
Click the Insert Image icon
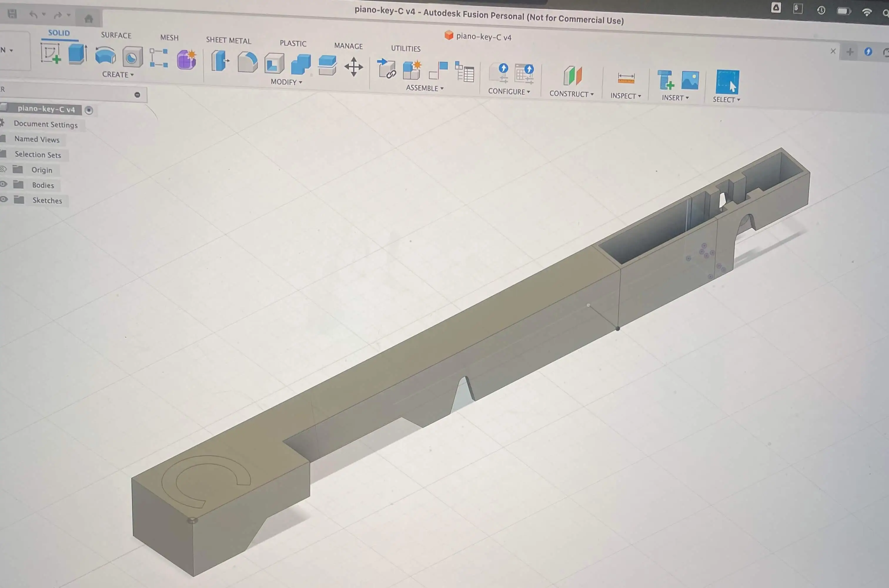point(690,80)
